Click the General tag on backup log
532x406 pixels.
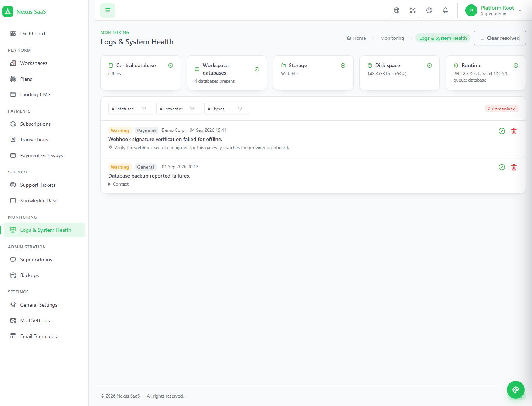146,167
